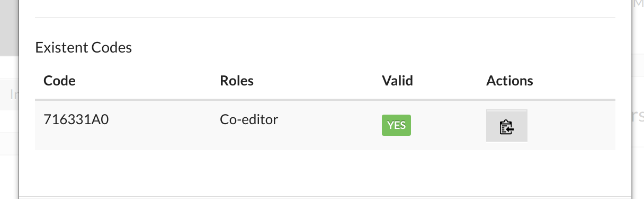Click the thick header border under column titles
The width and height of the screenshot is (644, 199).
click(x=325, y=100)
